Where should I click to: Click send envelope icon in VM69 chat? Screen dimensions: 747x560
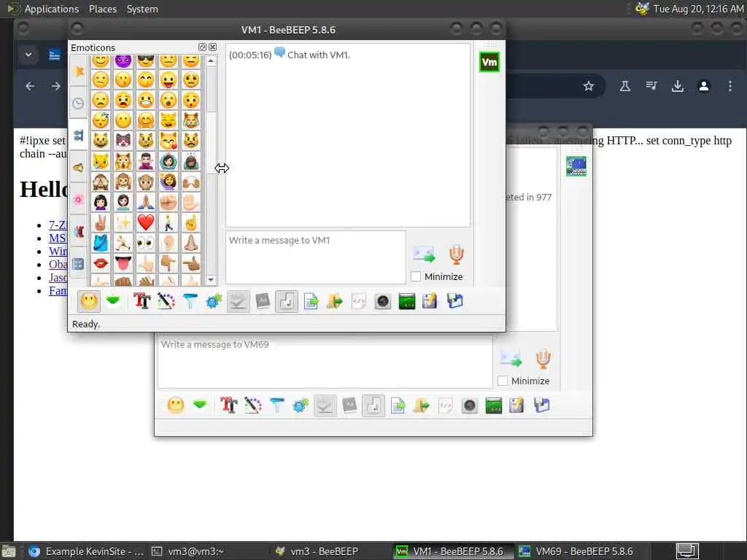point(511,359)
